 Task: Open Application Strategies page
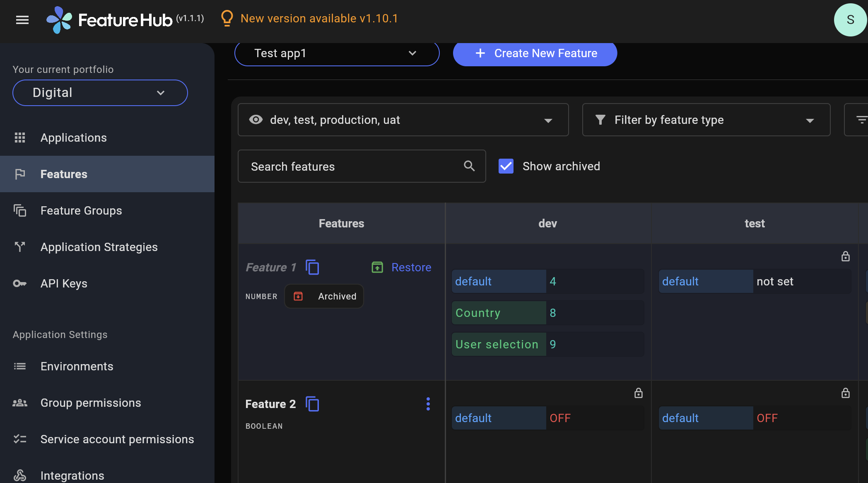click(107, 247)
